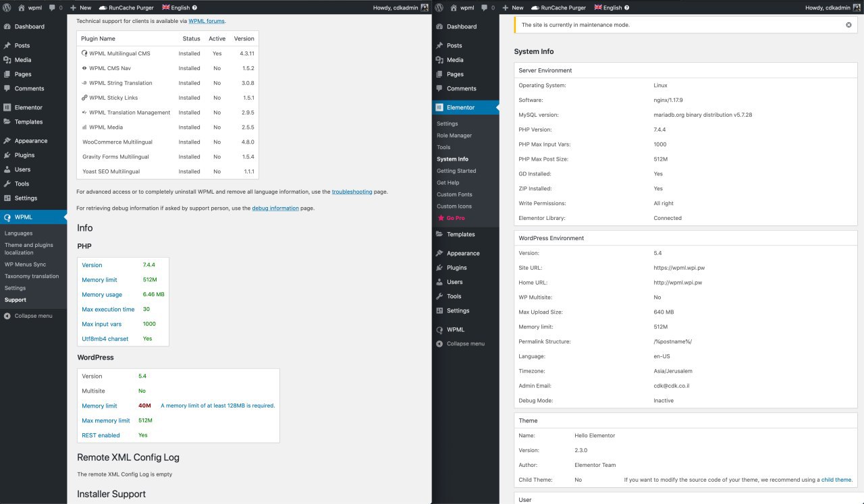Click the red 40M memory limit value
The height and width of the screenshot is (504, 864).
point(144,405)
